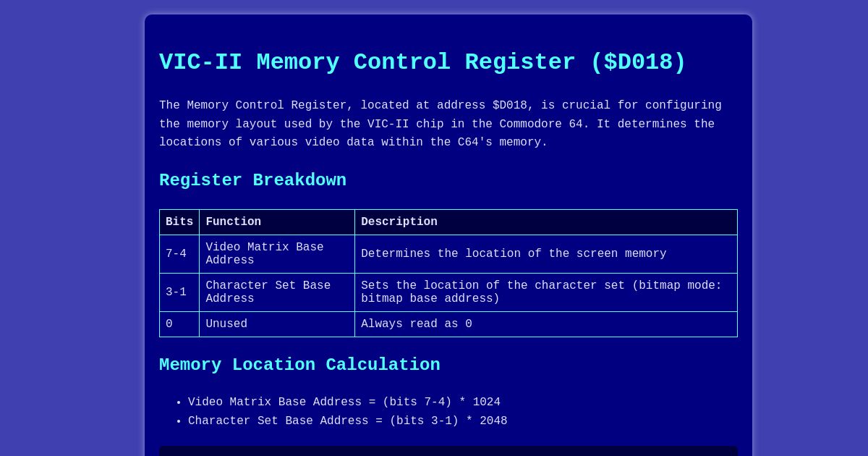Image resolution: width=868 pixels, height=456 pixels.
Task: Click the Character Set calculation bullet item
Action: point(347,421)
